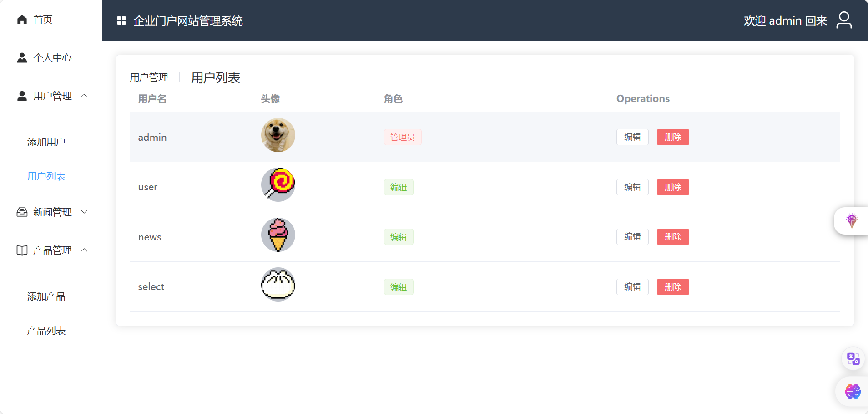
Task: Click the 用户列表 page heading
Action: point(216,78)
